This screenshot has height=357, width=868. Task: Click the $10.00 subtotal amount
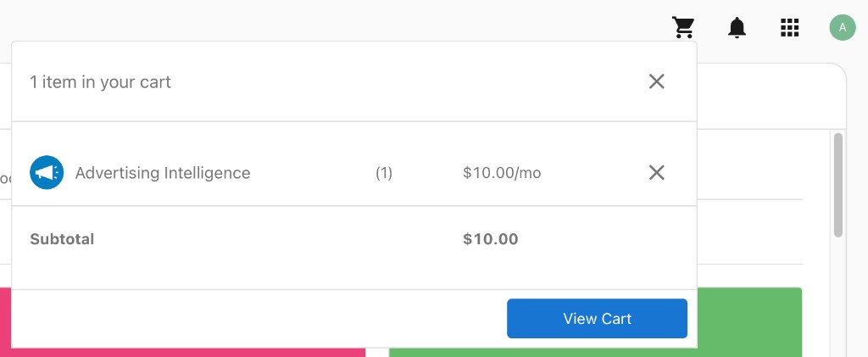click(491, 239)
